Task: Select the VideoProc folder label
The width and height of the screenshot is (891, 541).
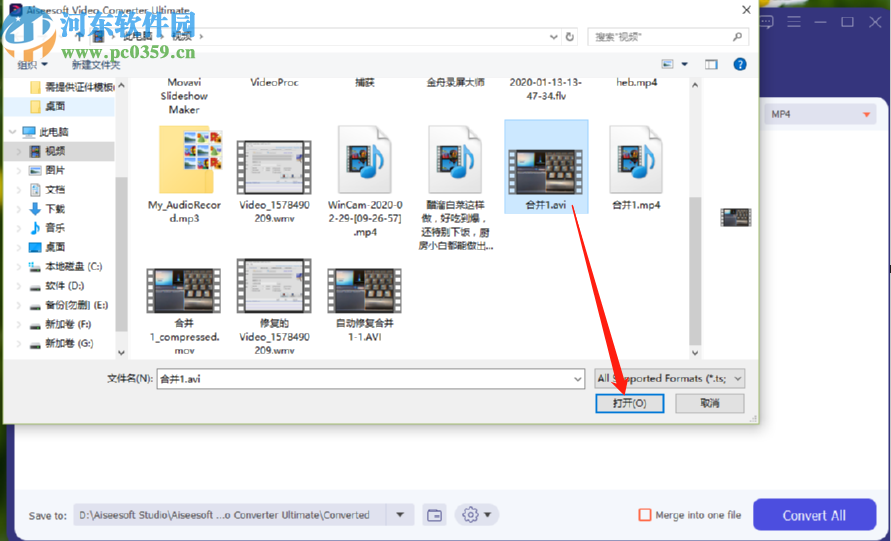Action: 274,82
